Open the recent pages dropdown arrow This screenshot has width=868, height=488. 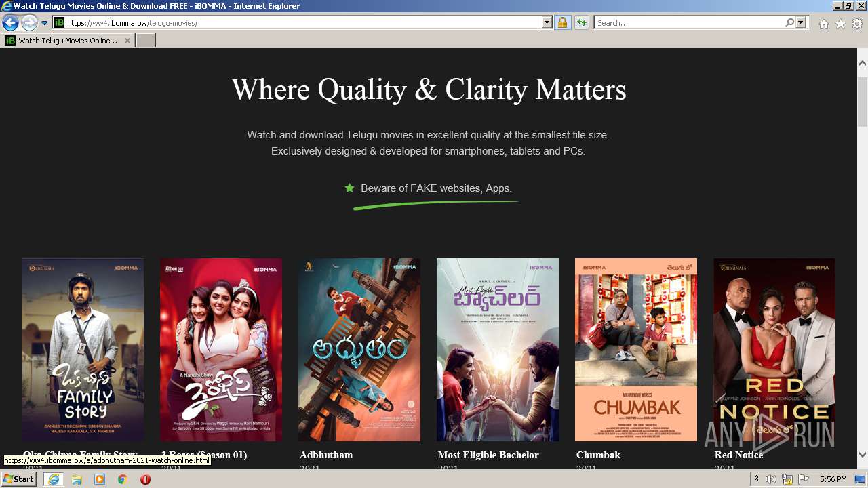[44, 23]
